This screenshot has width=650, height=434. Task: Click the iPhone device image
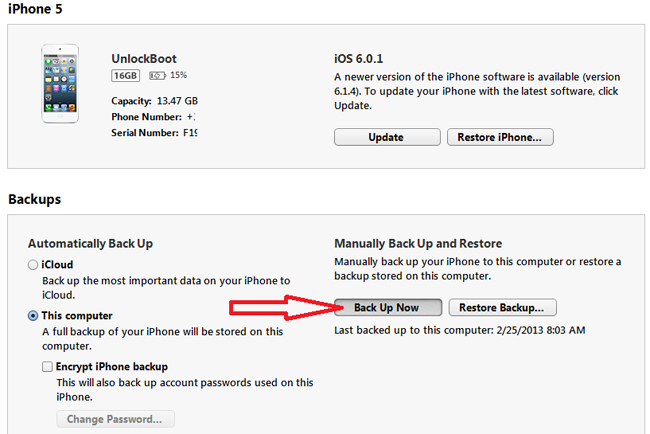tap(60, 83)
